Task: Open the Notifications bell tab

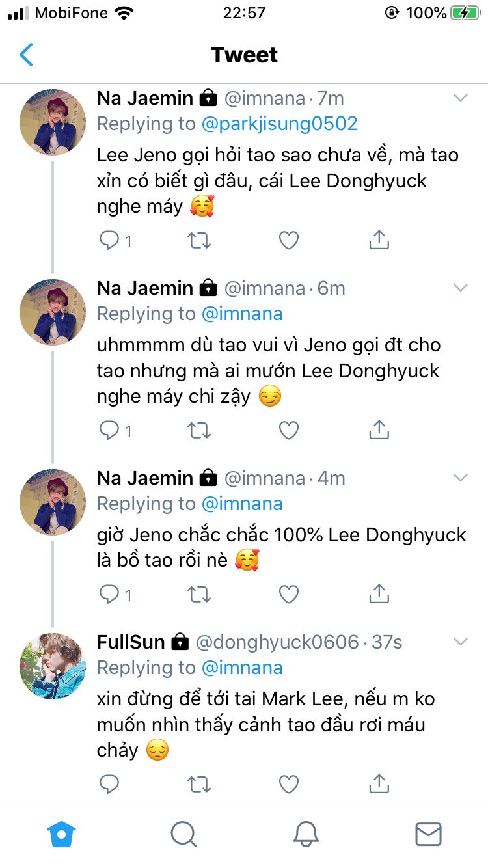Action: pyautogui.click(x=306, y=834)
